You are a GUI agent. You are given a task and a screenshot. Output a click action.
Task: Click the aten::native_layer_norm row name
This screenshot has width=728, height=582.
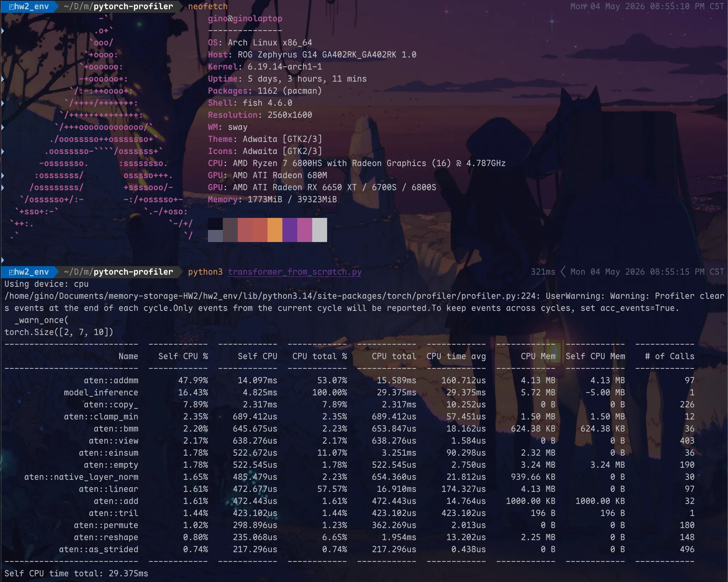[x=81, y=477]
